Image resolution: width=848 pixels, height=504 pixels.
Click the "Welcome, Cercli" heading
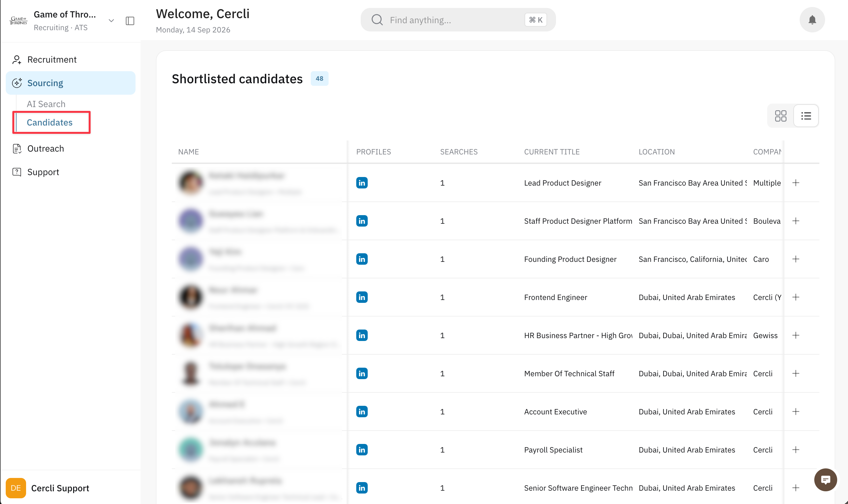203,14
